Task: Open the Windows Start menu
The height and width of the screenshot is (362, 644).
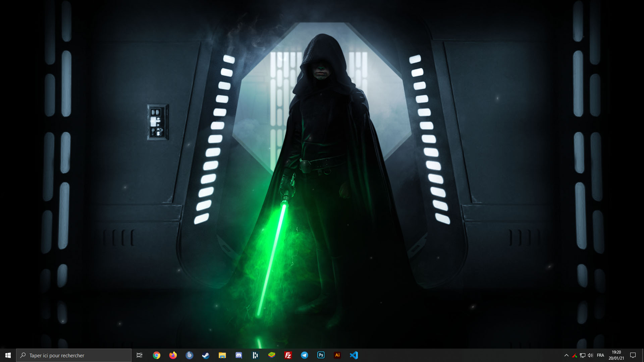Action: point(8,355)
